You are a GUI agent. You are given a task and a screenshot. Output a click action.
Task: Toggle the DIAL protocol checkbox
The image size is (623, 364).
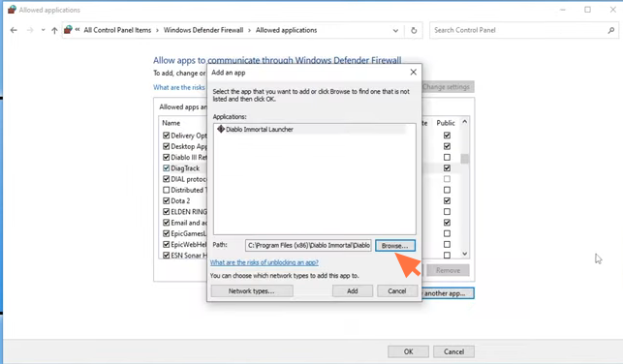[166, 179]
